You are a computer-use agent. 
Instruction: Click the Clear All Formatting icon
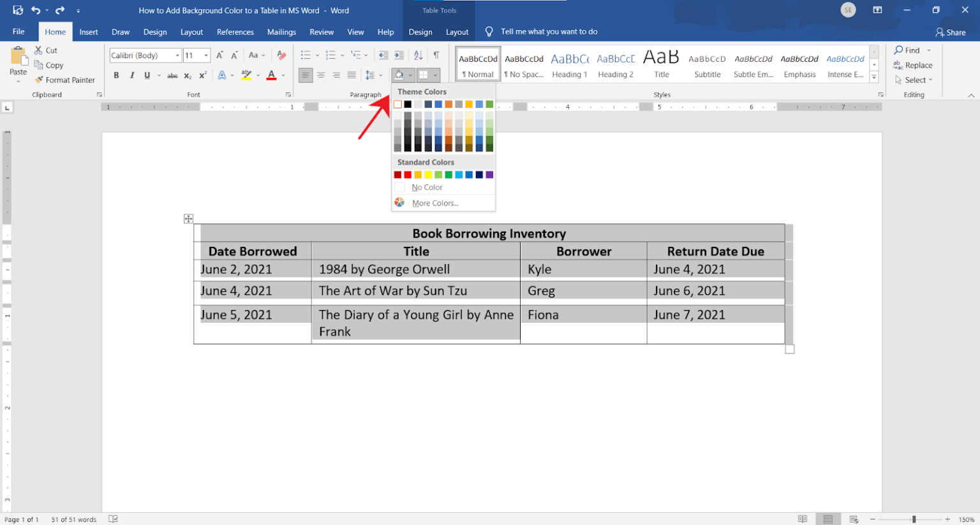pos(281,55)
